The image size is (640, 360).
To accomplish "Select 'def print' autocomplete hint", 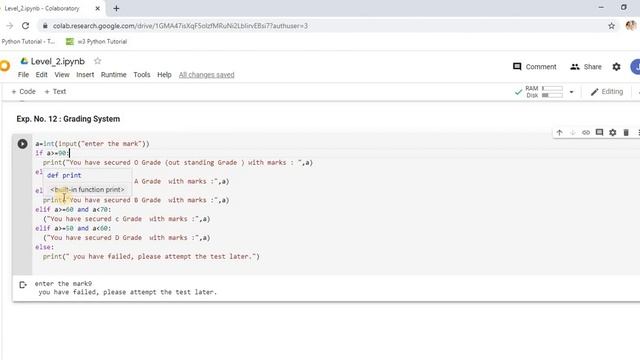I will 64,175.
